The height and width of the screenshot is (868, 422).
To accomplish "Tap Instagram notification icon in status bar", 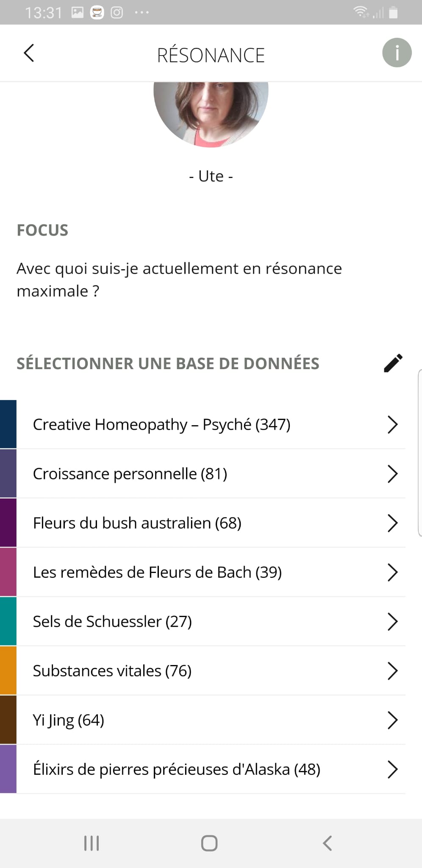I will pyautogui.click(x=117, y=13).
